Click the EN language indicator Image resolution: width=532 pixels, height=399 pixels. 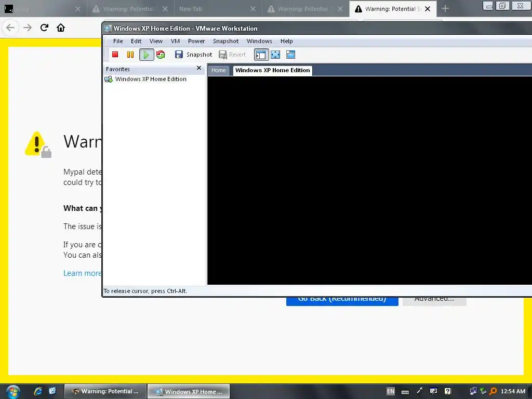click(x=391, y=391)
